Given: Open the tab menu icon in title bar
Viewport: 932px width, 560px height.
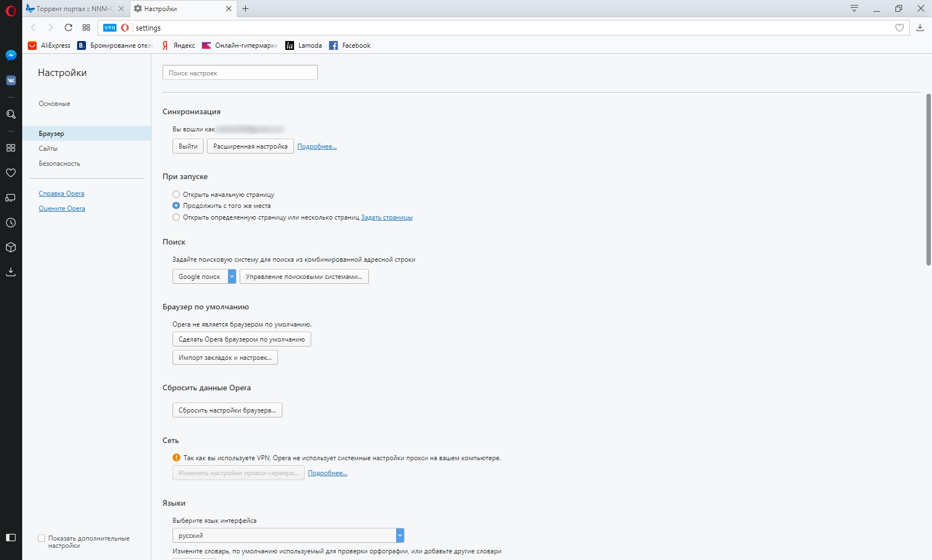Looking at the screenshot, I should [x=854, y=8].
